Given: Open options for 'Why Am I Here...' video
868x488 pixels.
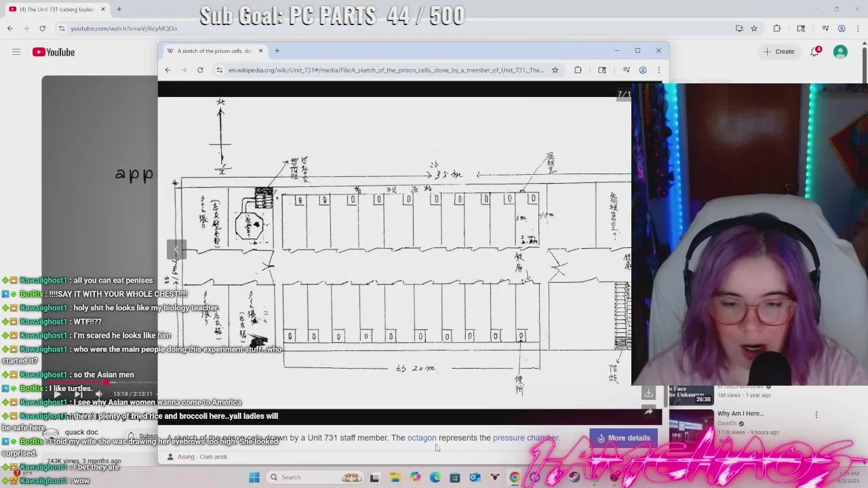Looking at the screenshot, I should 816,414.
